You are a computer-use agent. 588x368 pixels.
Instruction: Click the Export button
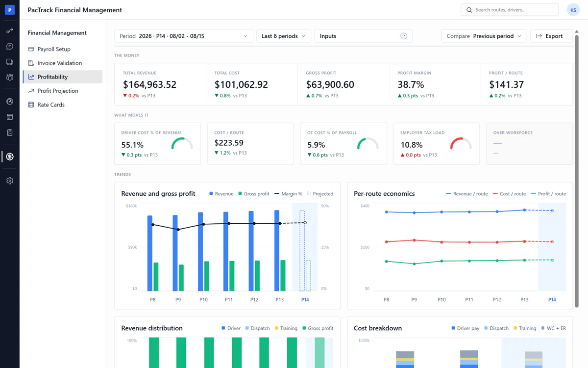[x=551, y=36]
